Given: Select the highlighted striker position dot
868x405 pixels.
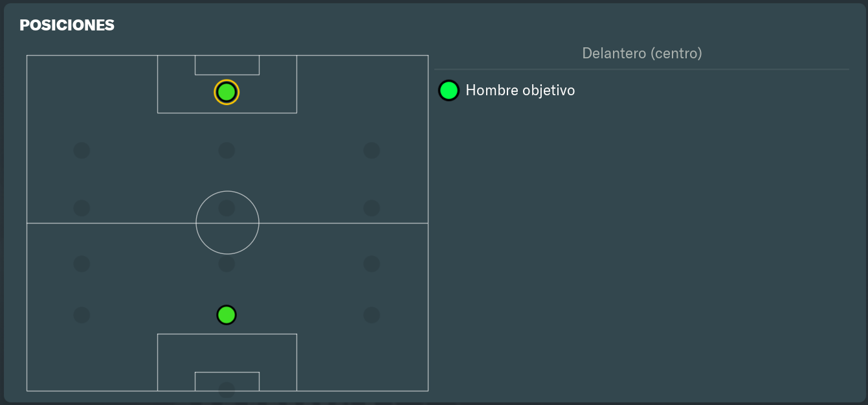Looking at the screenshot, I should click(x=227, y=92).
